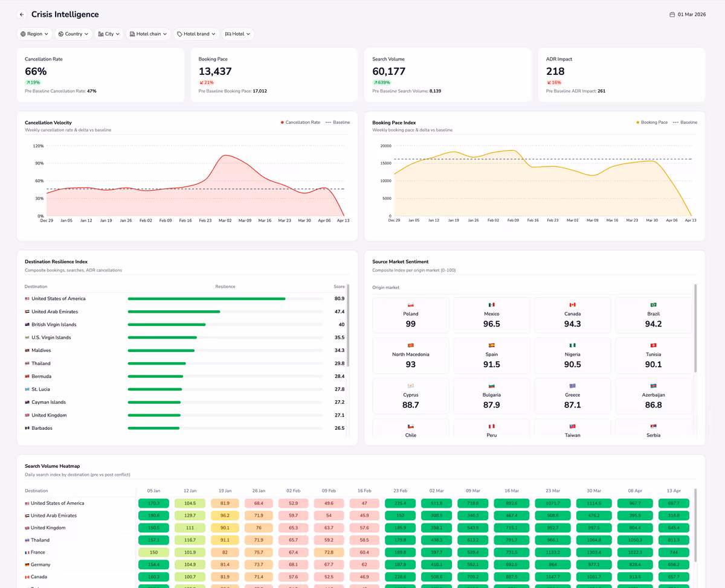Click the Destination Resilience Index scrollbar
The image size is (725, 588).
click(x=348, y=326)
